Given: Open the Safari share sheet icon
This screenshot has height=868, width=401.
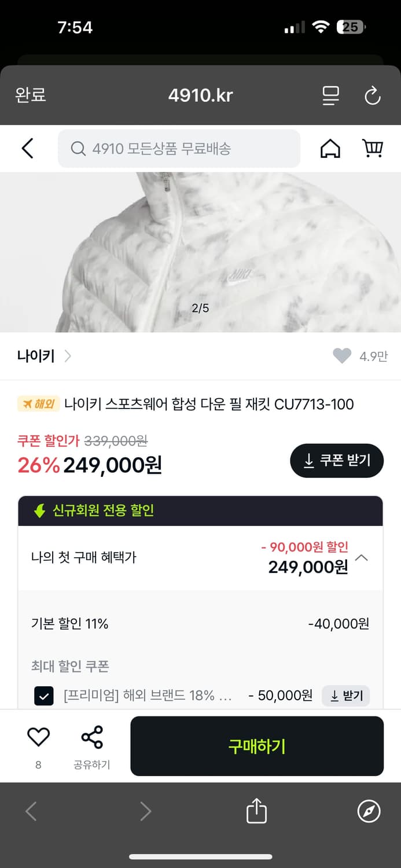Looking at the screenshot, I should [x=256, y=811].
